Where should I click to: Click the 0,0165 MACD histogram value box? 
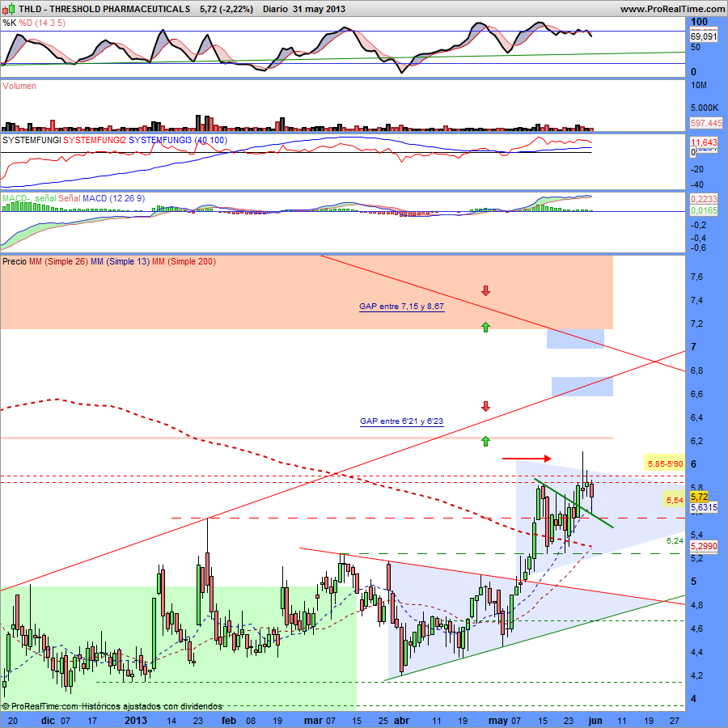pyautogui.click(x=704, y=210)
